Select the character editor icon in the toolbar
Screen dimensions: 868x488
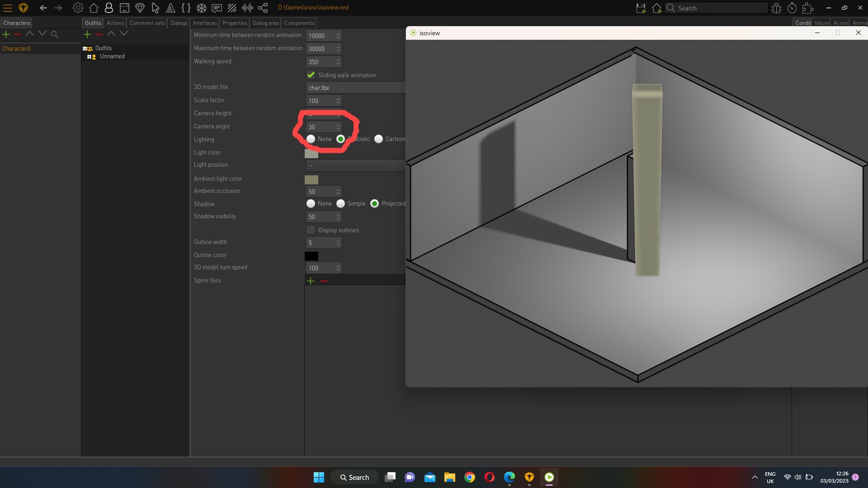coord(108,8)
